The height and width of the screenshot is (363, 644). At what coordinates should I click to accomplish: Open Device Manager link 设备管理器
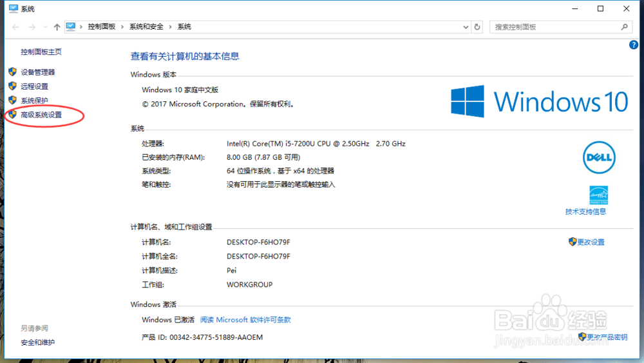tap(38, 72)
